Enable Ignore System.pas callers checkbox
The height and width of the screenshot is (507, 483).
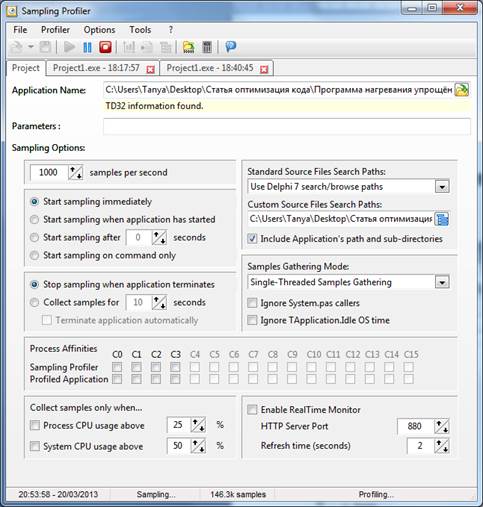coord(252,303)
